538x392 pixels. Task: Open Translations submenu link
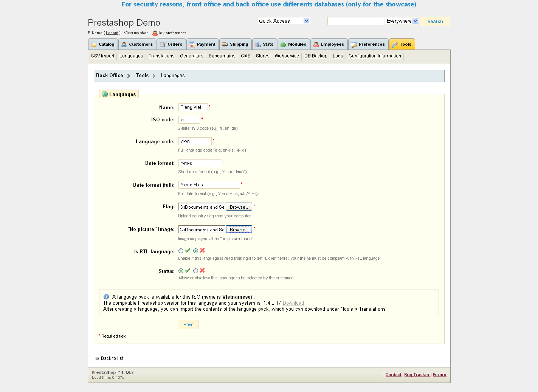click(x=161, y=56)
